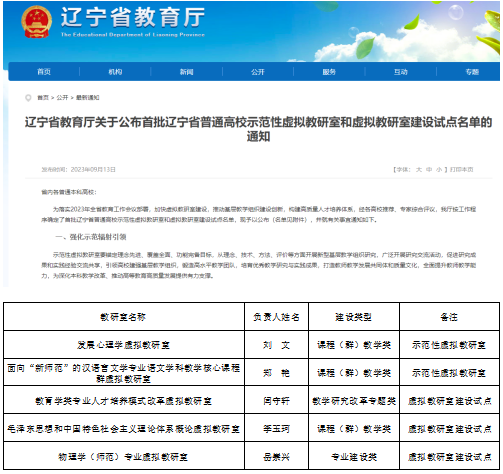Click the 教研室名称 table header

(x=124, y=317)
